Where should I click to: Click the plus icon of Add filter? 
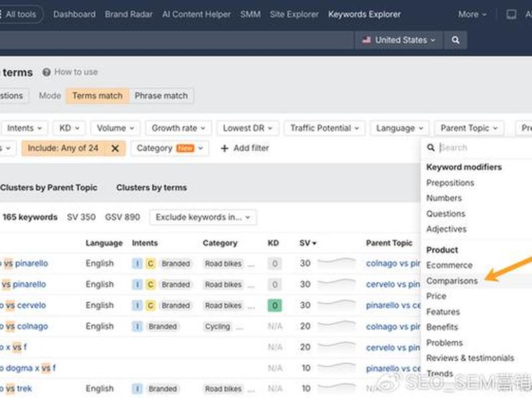(224, 148)
